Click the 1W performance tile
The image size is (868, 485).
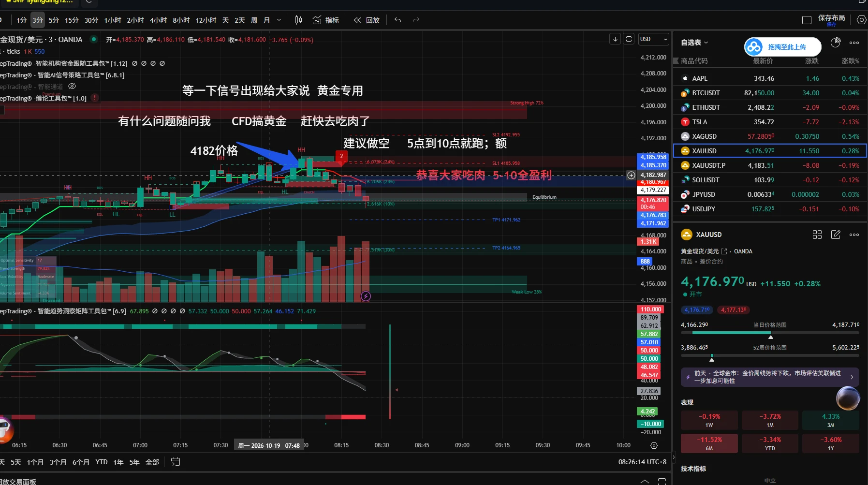[709, 420]
